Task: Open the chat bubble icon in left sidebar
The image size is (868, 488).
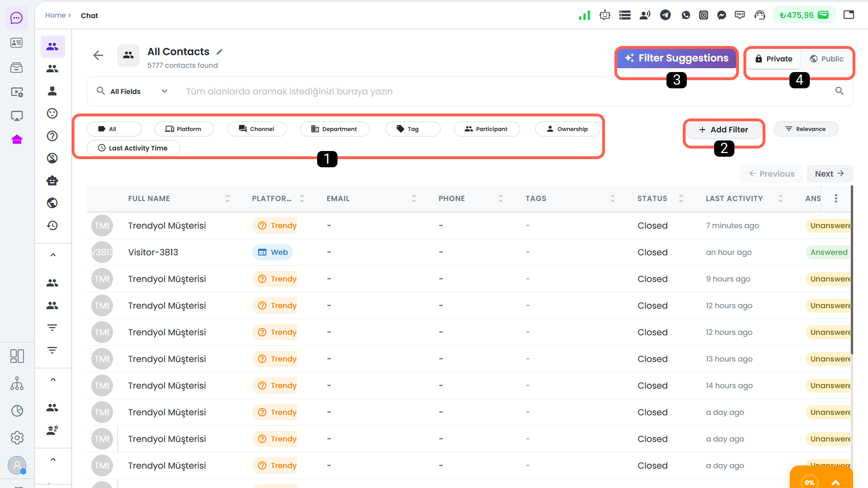Action: point(17,18)
